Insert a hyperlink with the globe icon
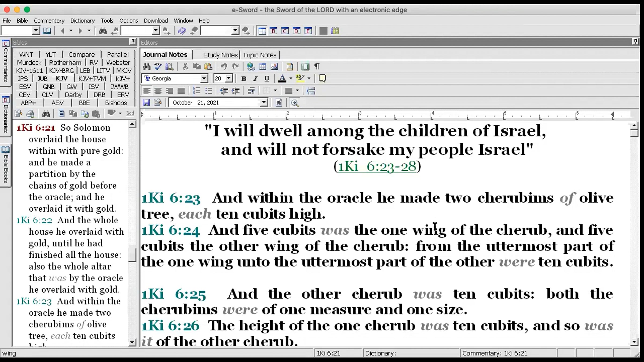 (x=251, y=66)
